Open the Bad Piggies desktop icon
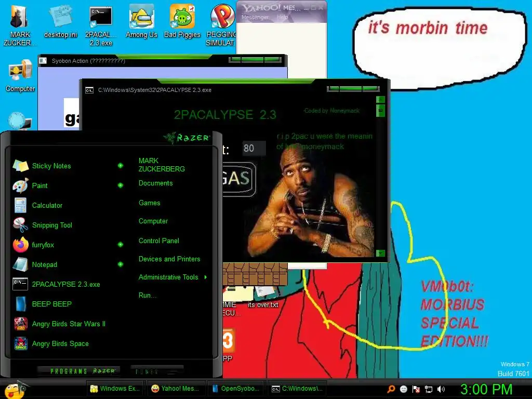 [182, 21]
